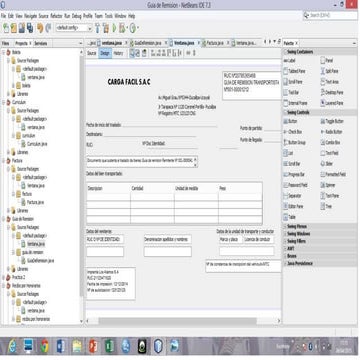This screenshot has width=360, height=360.
Task: Pick the Tree palette component
Action: [x=326, y=206]
